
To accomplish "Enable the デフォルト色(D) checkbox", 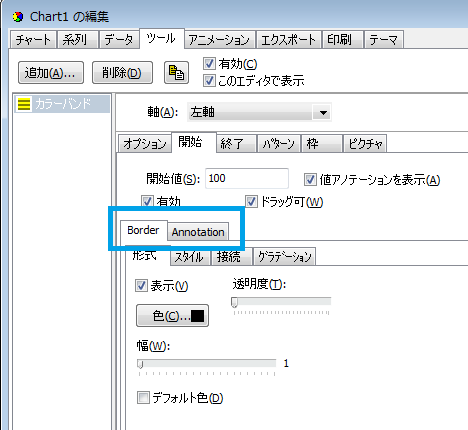I will tap(143, 398).
